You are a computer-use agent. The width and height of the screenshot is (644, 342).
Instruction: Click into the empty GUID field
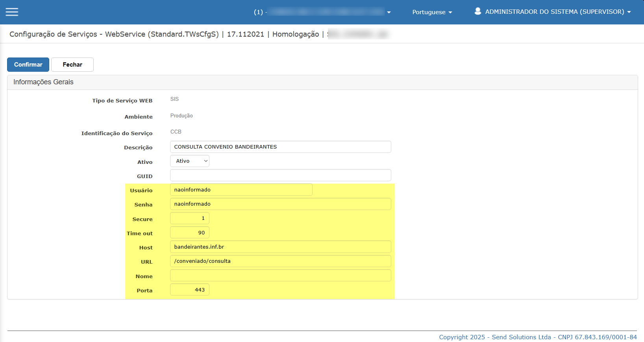pos(281,175)
